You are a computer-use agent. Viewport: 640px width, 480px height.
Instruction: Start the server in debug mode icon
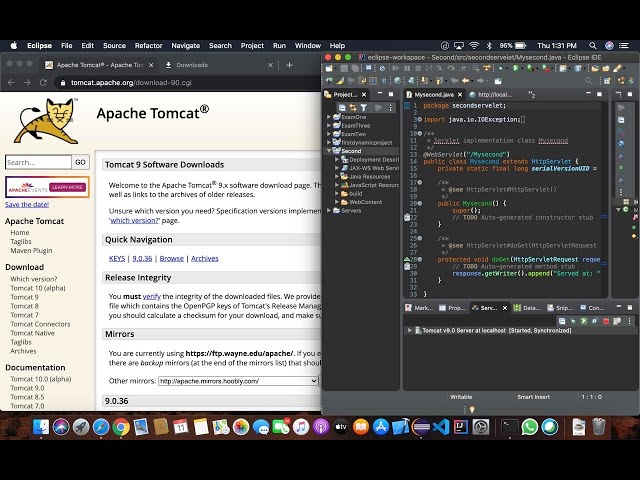(x=573, y=321)
